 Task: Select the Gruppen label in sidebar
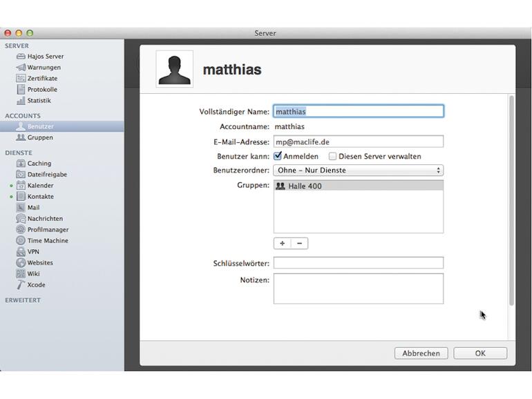click(40, 137)
